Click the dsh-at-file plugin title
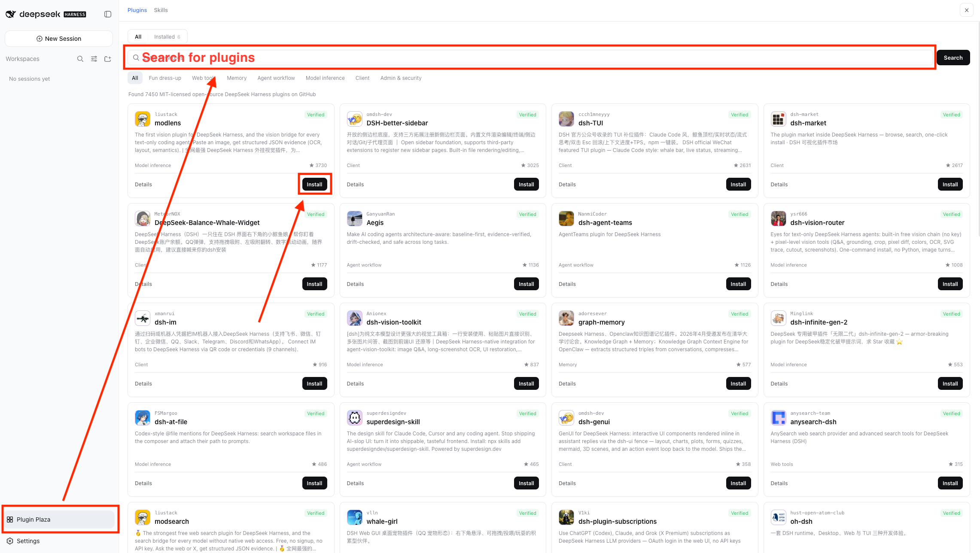Image resolution: width=980 pixels, height=553 pixels. [x=171, y=422]
